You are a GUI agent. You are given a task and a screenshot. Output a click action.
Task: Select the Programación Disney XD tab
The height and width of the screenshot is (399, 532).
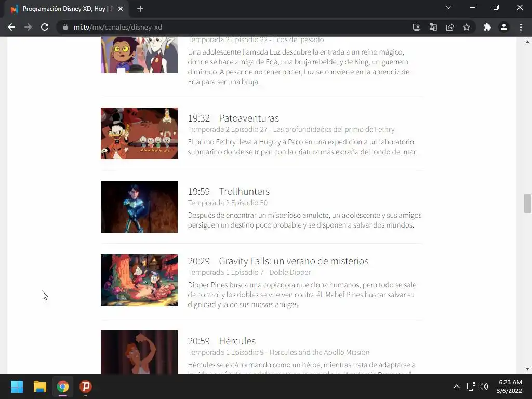66,9
